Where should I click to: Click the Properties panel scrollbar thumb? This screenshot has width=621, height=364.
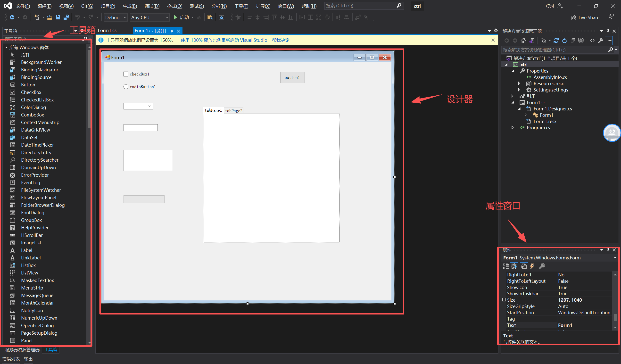[615, 317]
